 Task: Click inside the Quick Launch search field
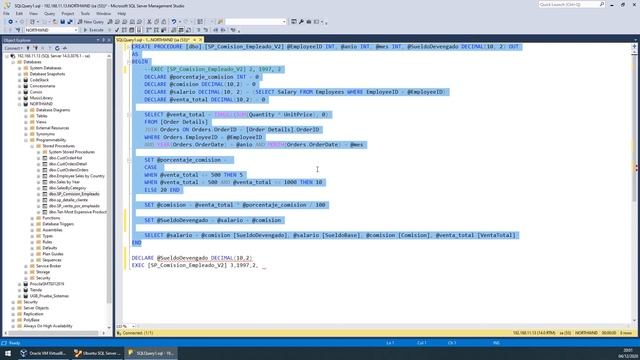point(568,4)
